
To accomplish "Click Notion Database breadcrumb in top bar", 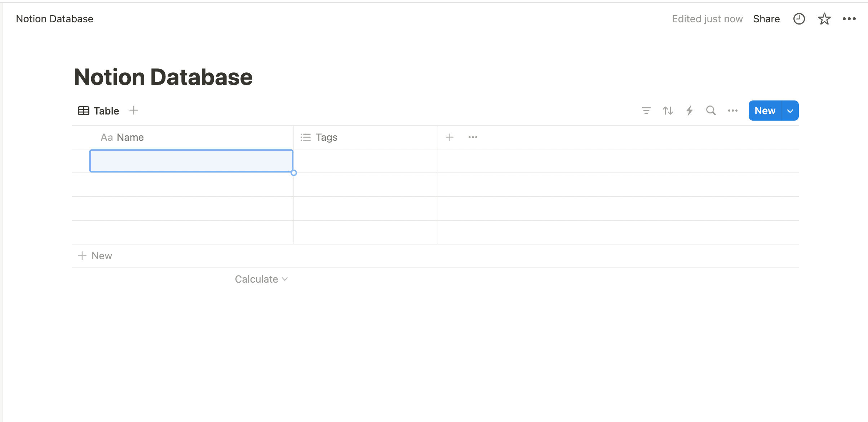I will (55, 19).
